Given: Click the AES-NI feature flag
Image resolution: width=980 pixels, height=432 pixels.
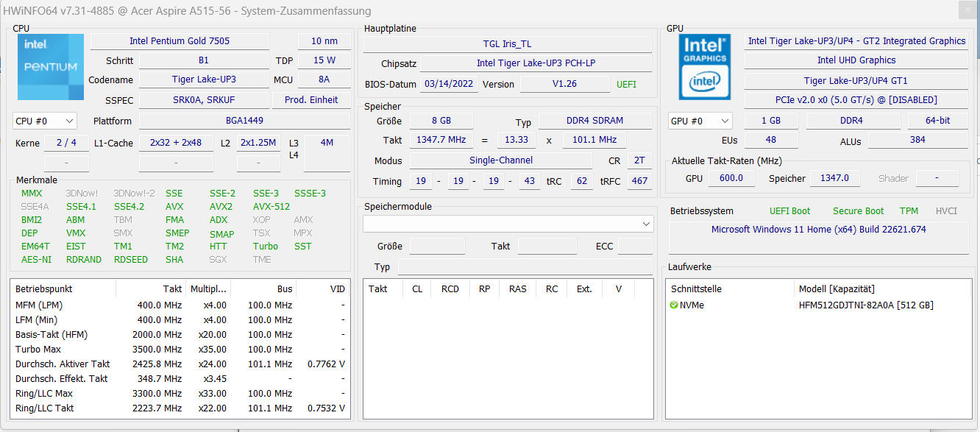Looking at the screenshot, I should [x=36, y=260].
